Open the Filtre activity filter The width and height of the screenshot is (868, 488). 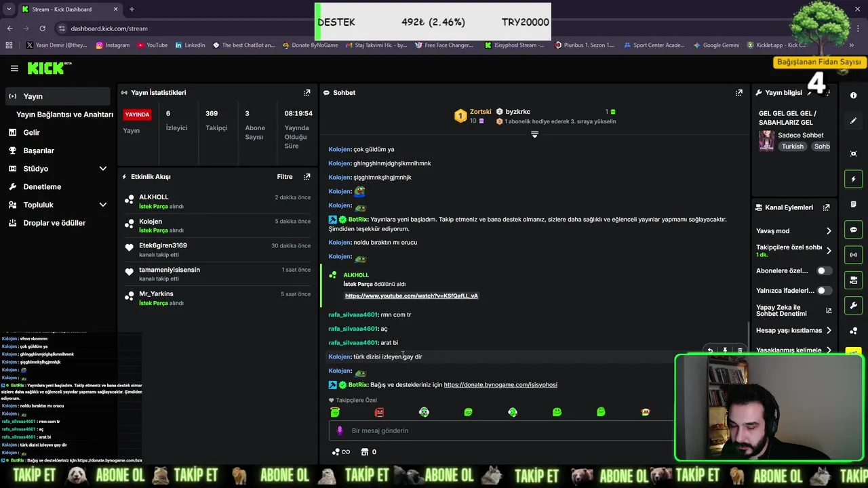click(x=285, y=177)
